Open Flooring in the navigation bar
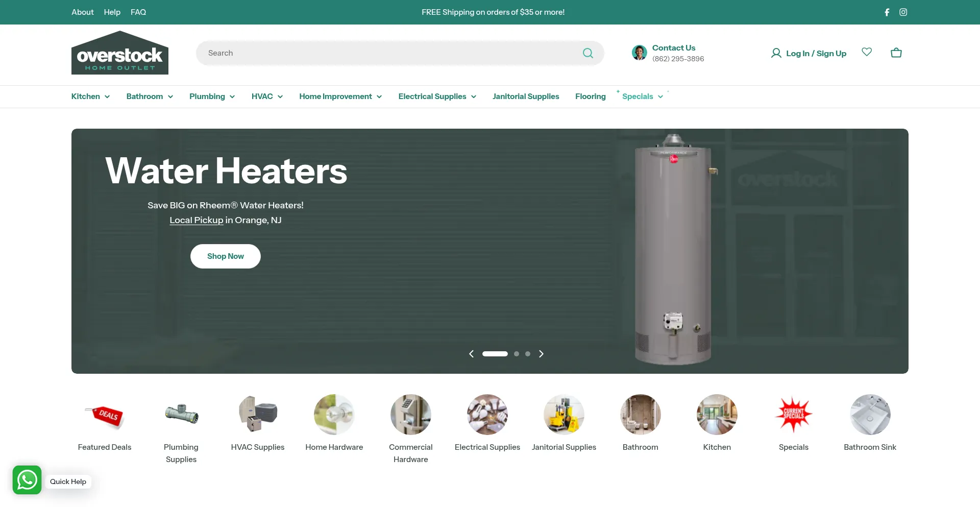 (591, 96)
